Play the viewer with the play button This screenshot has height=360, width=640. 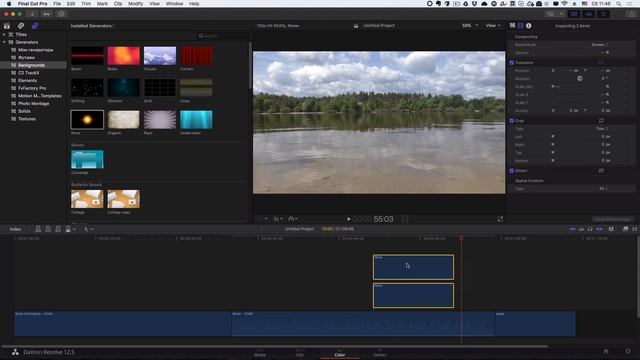pos(348,219)
